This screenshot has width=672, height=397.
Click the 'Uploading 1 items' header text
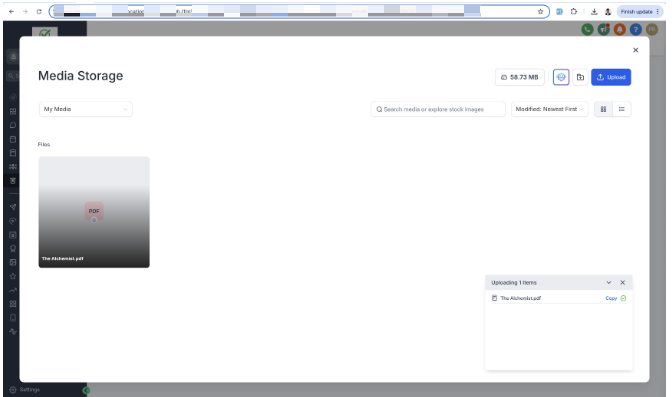(x=514, y=283)
